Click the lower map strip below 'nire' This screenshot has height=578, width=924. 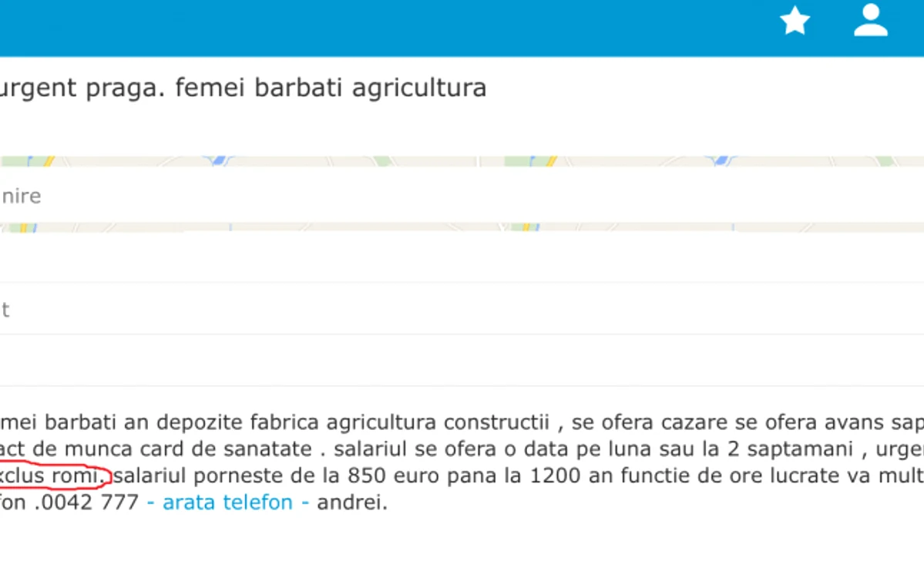coord(462,227)
